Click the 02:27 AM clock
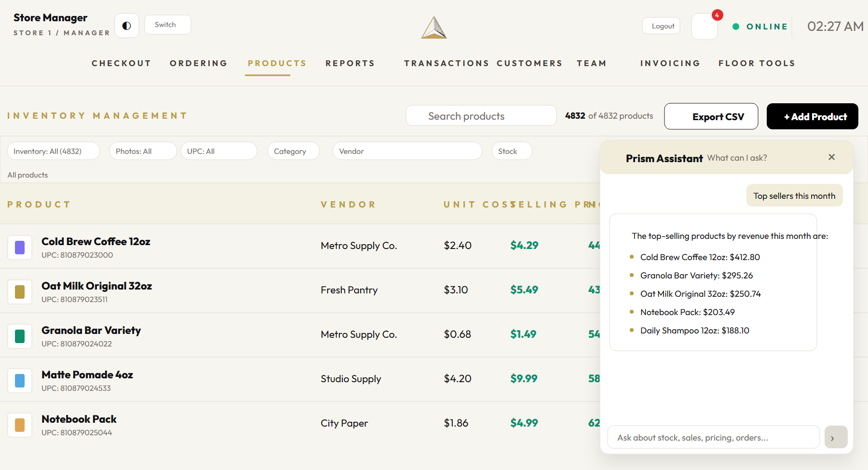868x470 pixels. pyautogui.click(x=835, y=26)
